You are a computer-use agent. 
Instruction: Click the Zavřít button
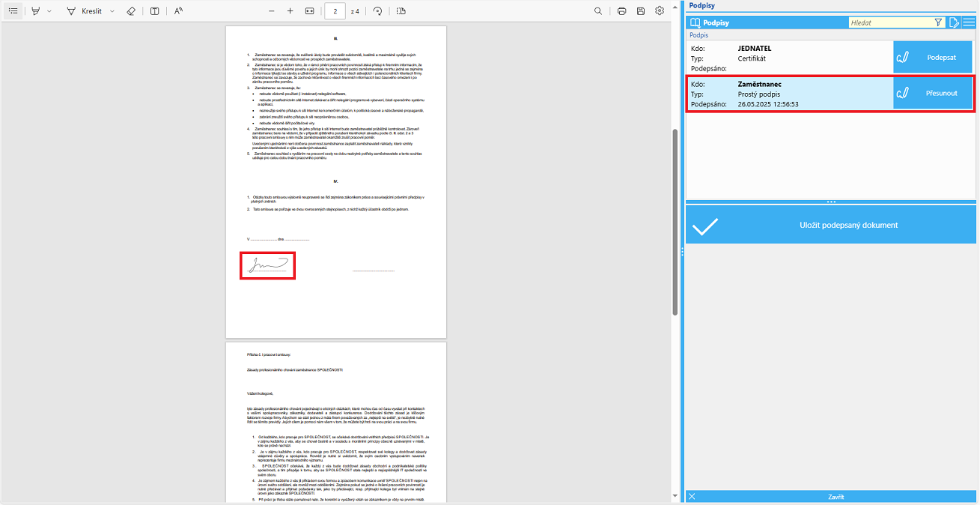pos(831,497)
